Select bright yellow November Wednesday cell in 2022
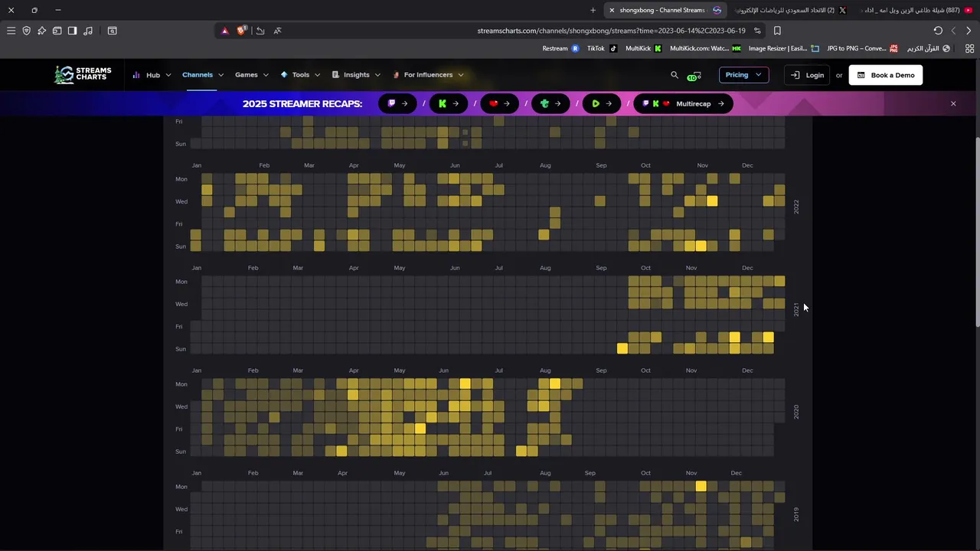Image resolution: width=980 pixels, height=551 pixels. coord(712,201)
